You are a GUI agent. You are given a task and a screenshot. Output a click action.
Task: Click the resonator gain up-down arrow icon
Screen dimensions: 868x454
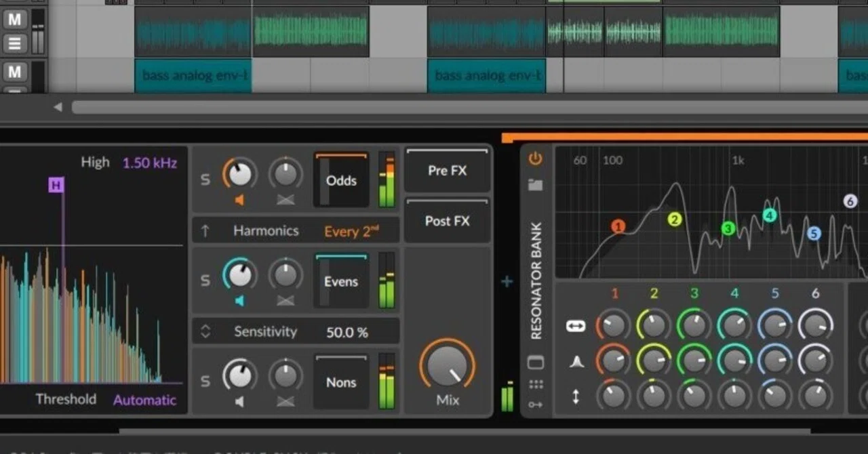pyautogui.click(x=576, y=396)
